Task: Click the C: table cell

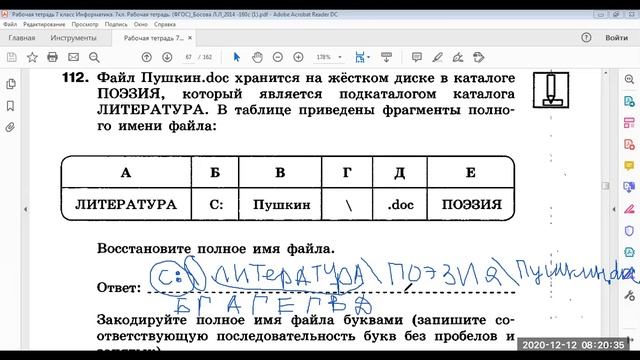Action: pyautogui.click(x=216, y=204)
